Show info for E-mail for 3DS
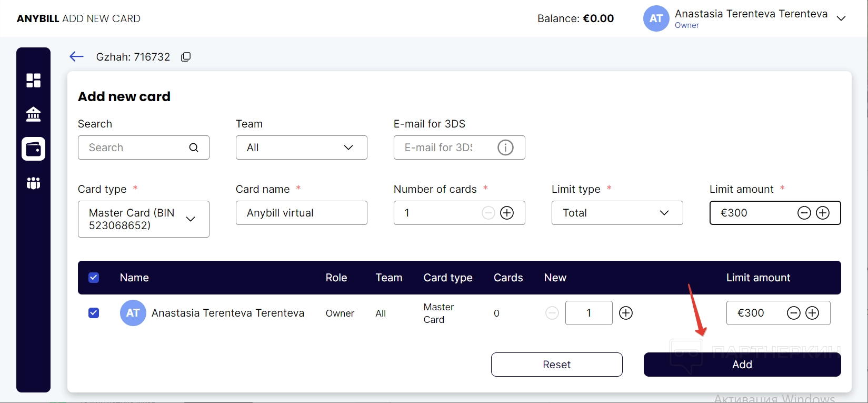The image size is (868, 403). point(505,148)
